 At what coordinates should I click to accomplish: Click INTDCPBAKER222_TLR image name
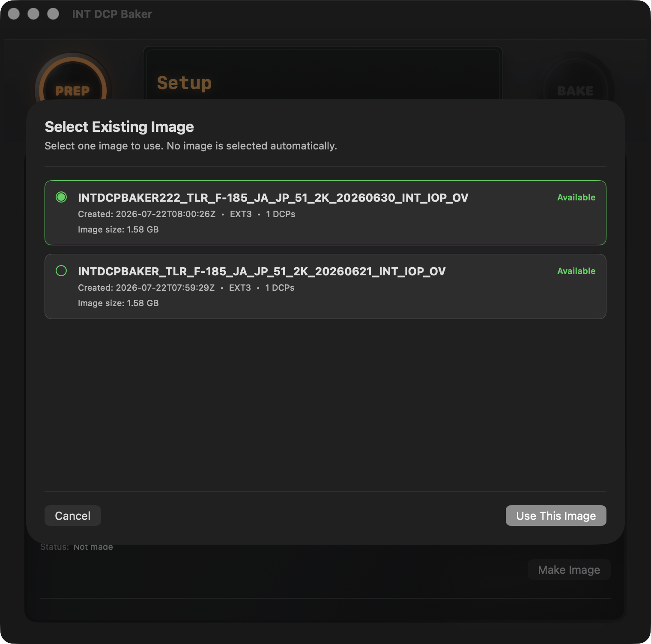click(x=273, y=198)
